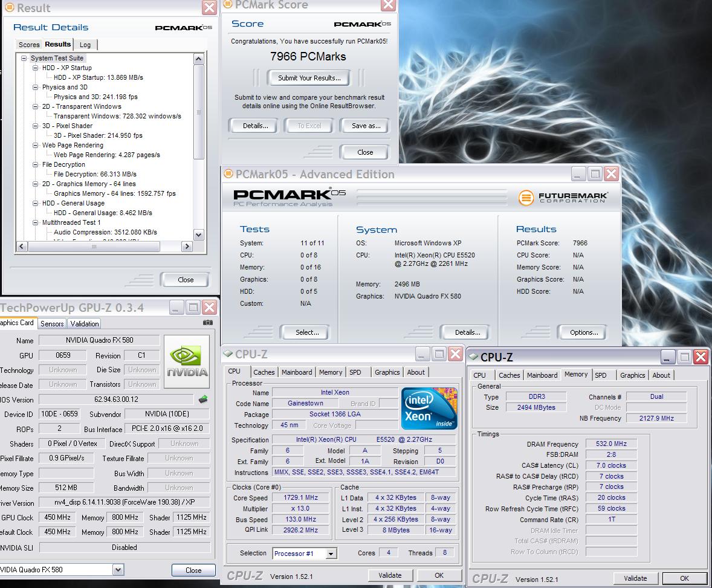712x588 pixels.
Task: Click the BIOS save chip icon in GPU-Z
Action: 203,399
